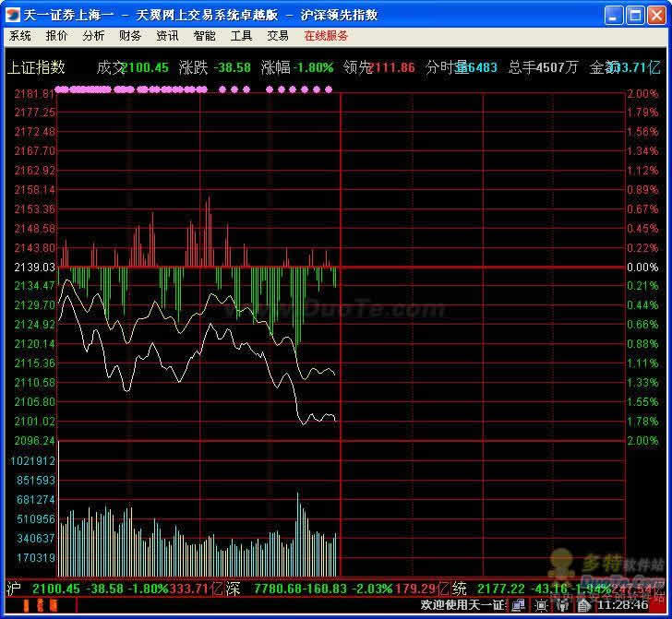Open the 报价 menu
The image size is (672, 619).
56,36
